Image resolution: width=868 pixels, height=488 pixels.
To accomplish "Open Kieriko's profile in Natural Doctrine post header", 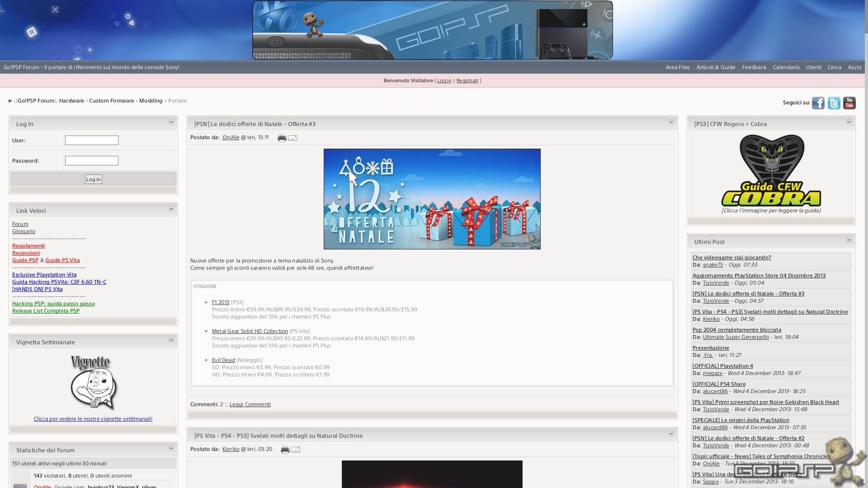I will tap(231, 449).
